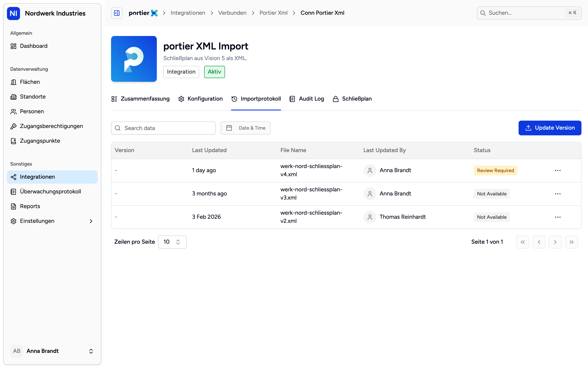Click the Aktiv status badge

(x=214, y=72)
